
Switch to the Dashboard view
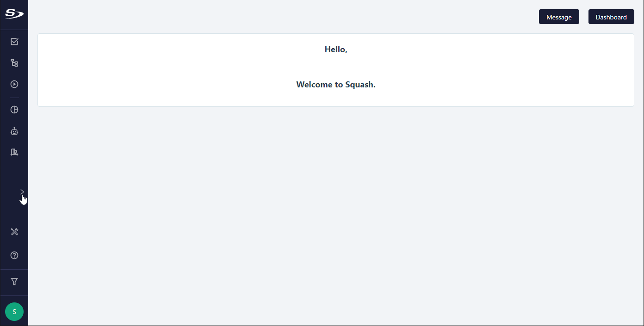point(611,17)
